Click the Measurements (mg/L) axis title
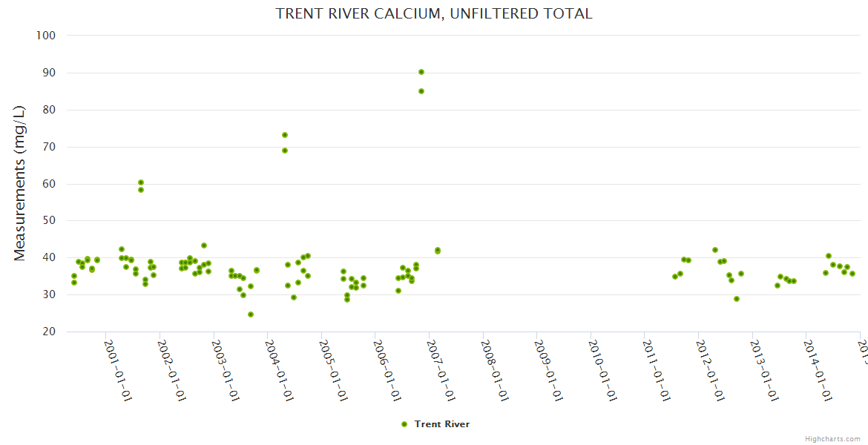 click(x=20, y=183)
